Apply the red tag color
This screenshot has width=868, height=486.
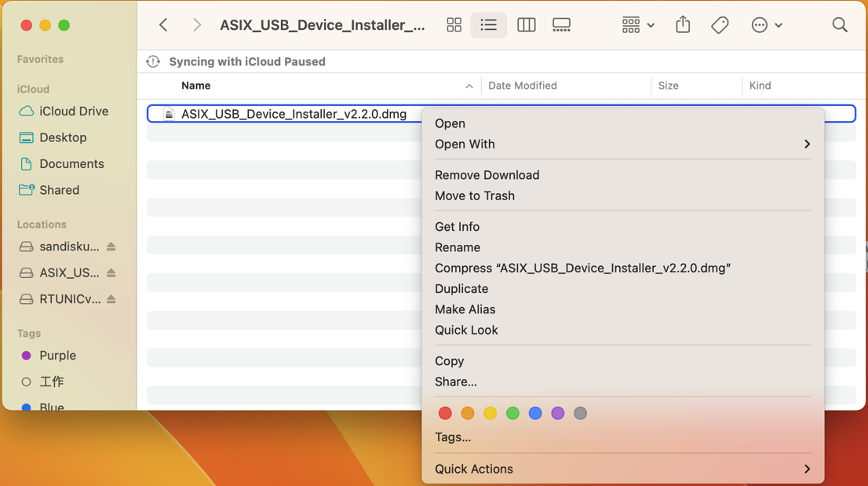[445, 413]
